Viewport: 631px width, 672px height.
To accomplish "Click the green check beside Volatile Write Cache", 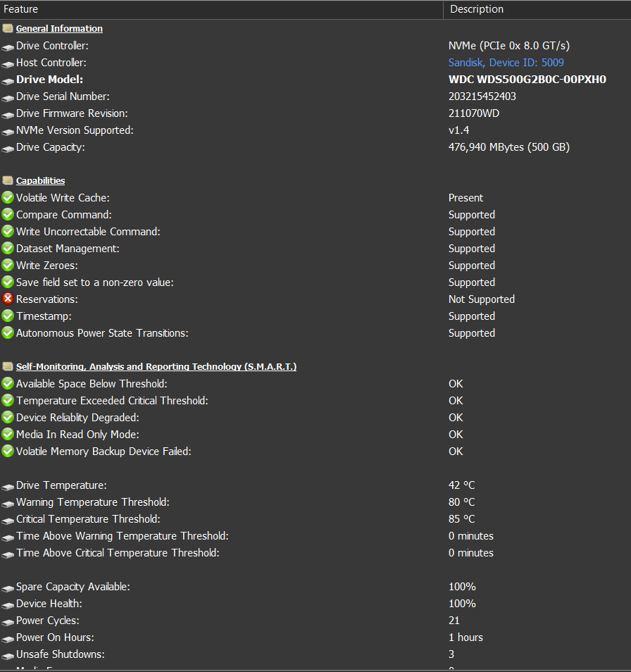I will click(8, 197).
